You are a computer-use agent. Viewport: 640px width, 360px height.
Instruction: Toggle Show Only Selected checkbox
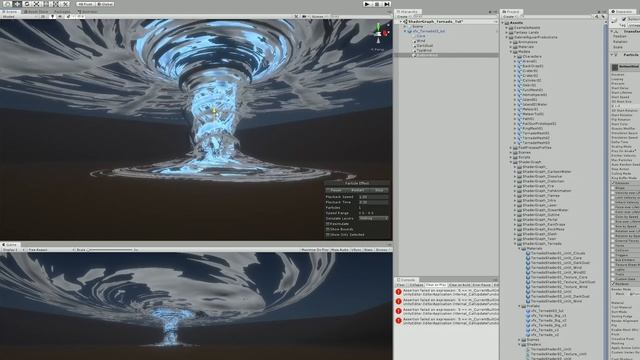(327, 235)
